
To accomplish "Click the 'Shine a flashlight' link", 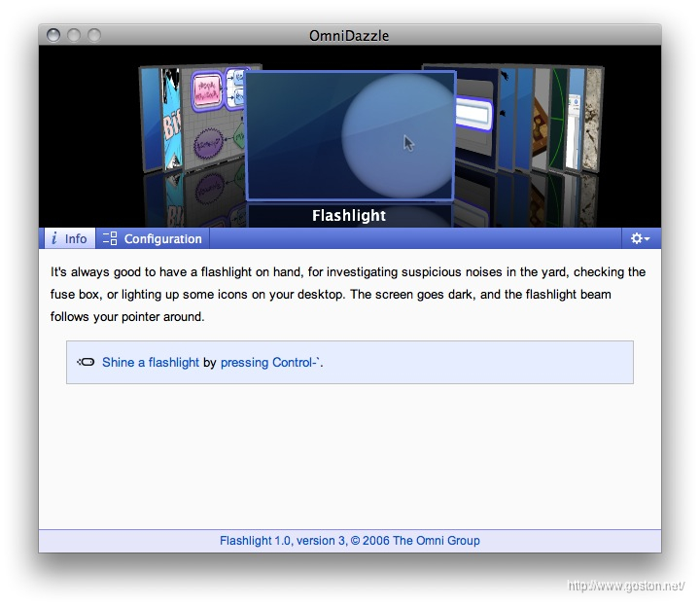I will [x=151, y=362].
